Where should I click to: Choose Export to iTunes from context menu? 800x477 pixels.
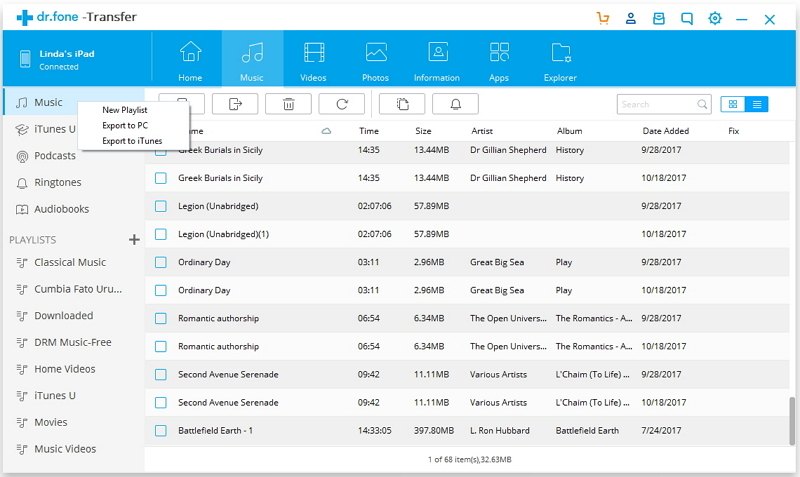pos(132,141)
